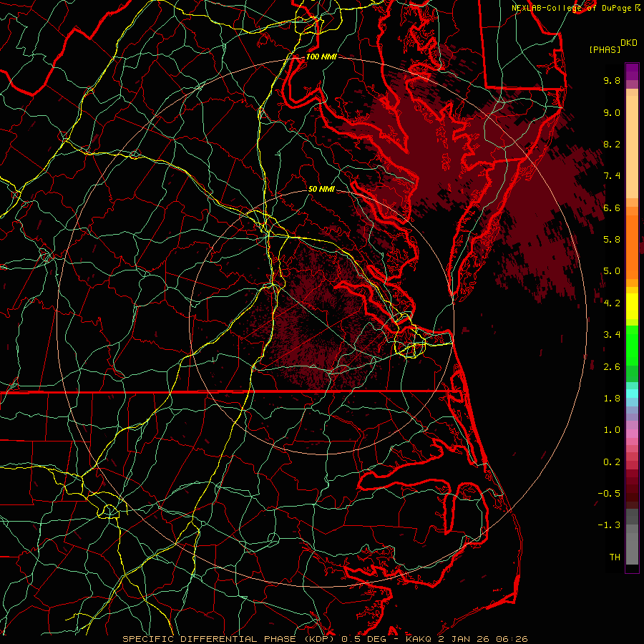644x644 pixels.
Task: Pick the pink segment of the color bar
Action: click(x=632, y=434)
